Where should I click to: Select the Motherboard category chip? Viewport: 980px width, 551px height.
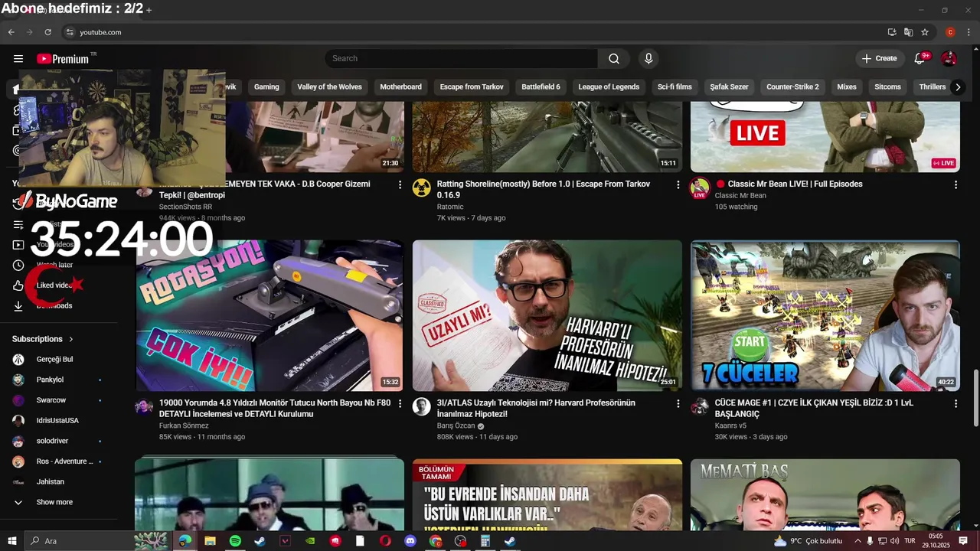point(400,87)
